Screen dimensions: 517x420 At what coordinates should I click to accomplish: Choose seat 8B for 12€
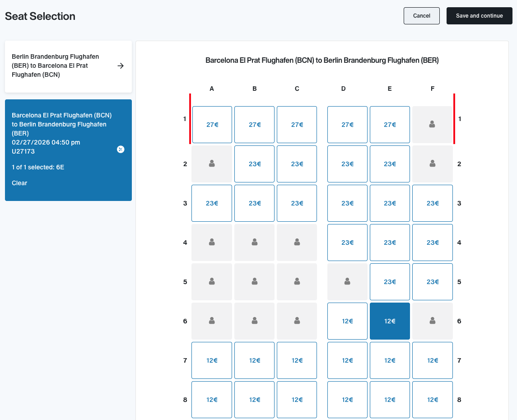tap(255, 400)
